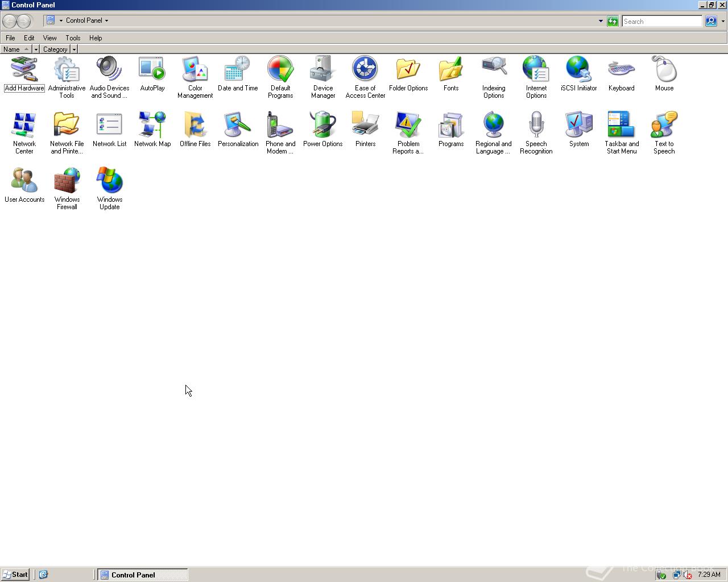Click the network tray icon

coord(676,575)
